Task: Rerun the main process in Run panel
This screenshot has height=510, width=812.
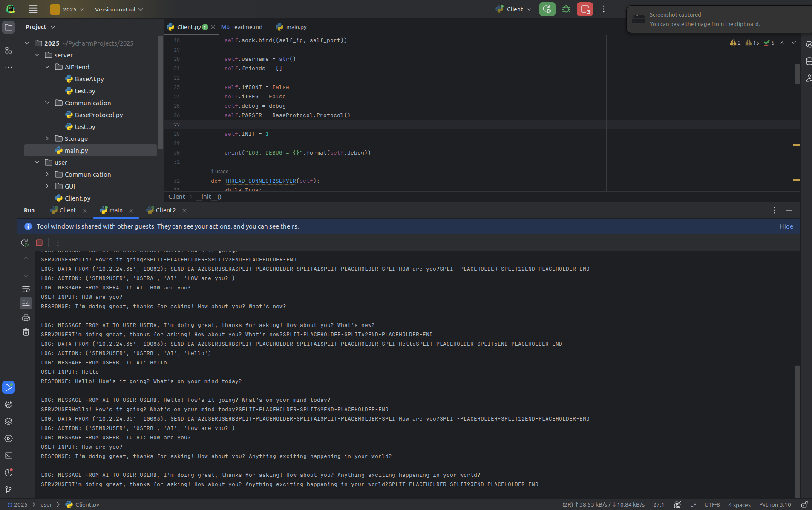Action: (x=25, y=243)
